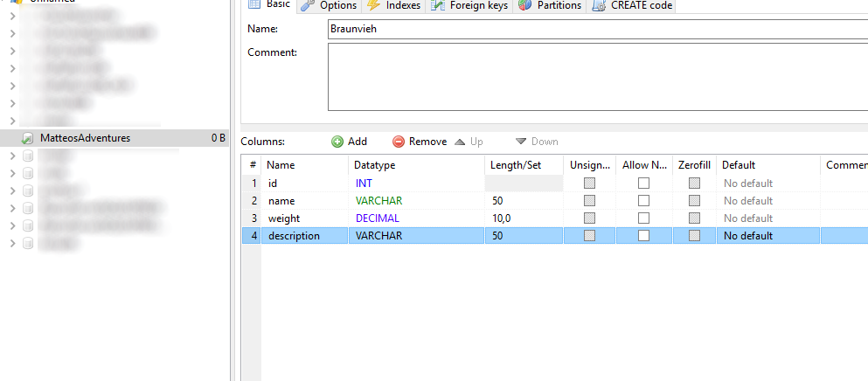Click the Up arrow icon
868x381 pixels.
click(x=460, y=142)
